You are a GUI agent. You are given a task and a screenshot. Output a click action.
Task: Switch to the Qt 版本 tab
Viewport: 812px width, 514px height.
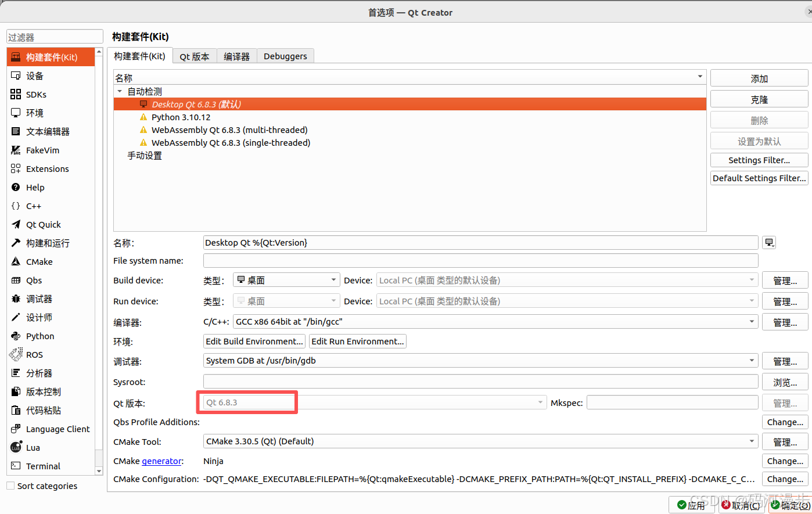pos(195,56)
